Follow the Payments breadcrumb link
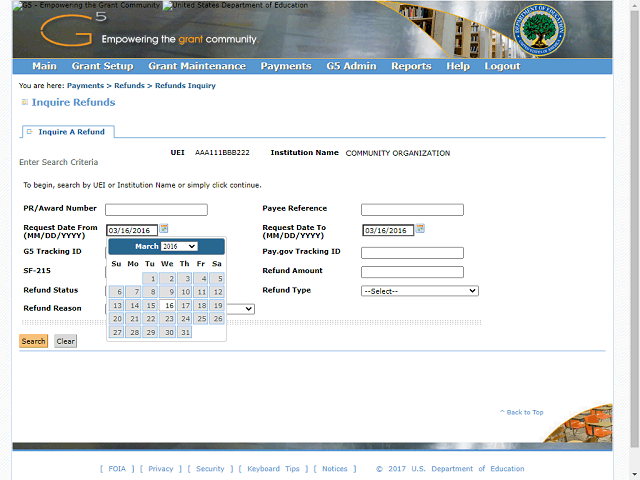640x480 pixels. point(85,86)
